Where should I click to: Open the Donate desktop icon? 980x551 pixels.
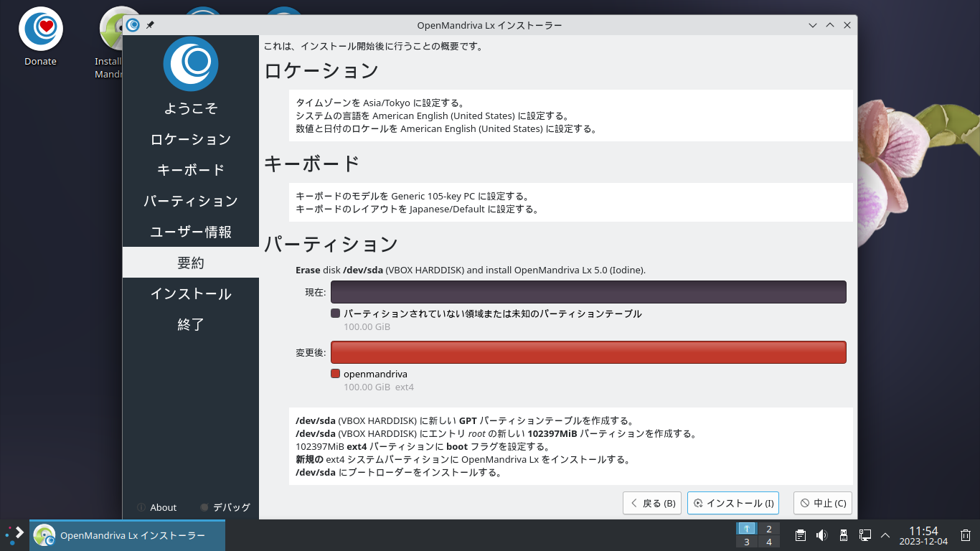coord(41,37)
